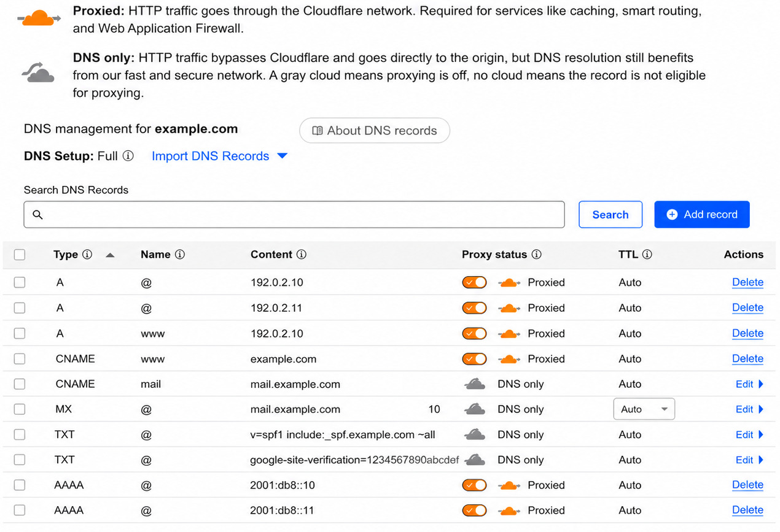This screenshot has height=532, width=780.
Task: Delete the A record pointing to 192.0.2.11
Action: 747,308
